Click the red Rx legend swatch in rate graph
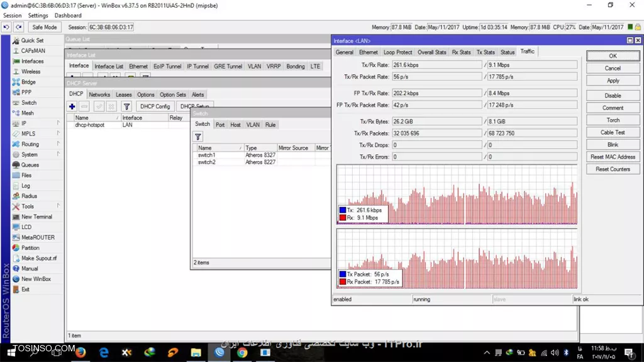Viewport: 644px width, 362px height. pos(343,218)
